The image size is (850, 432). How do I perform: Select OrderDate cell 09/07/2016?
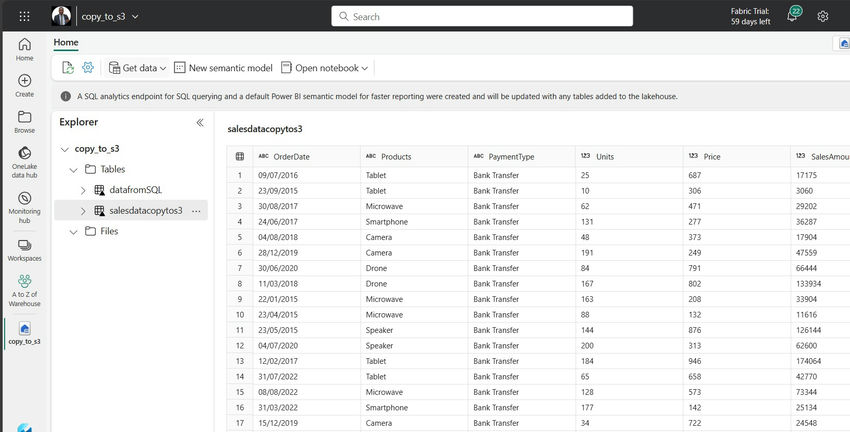(x=306, y=175)
